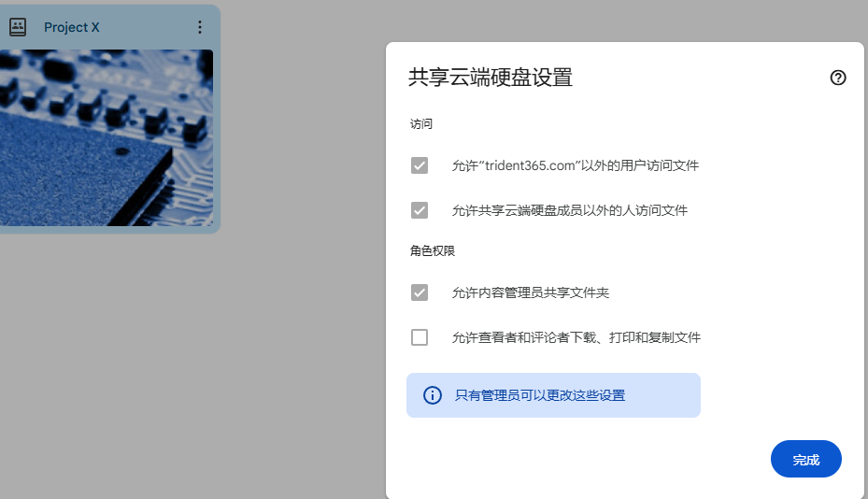Click the 完成 button

(x=806, y=459)
